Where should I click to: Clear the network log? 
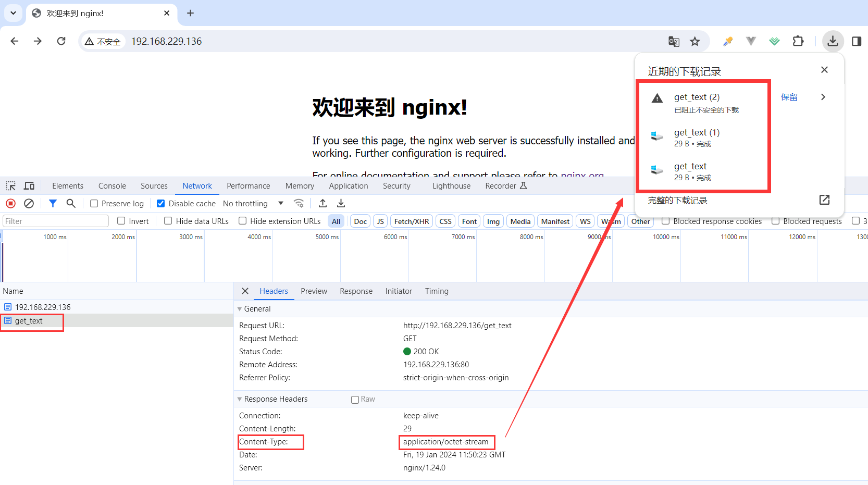click(29, 204)
